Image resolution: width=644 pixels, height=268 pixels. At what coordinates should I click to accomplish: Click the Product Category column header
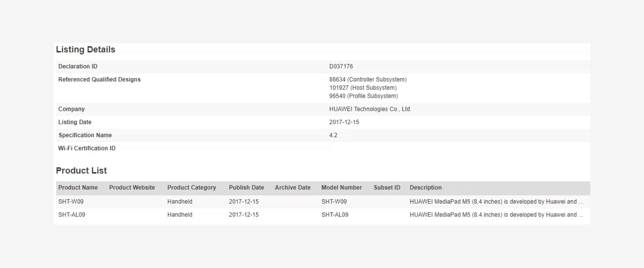[x=192, y=188]
